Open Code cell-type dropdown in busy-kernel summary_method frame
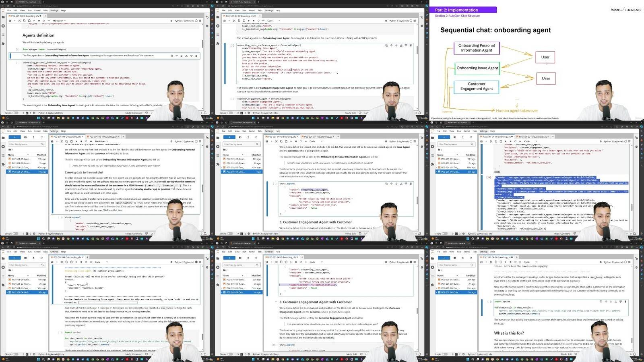 [316, 262]
